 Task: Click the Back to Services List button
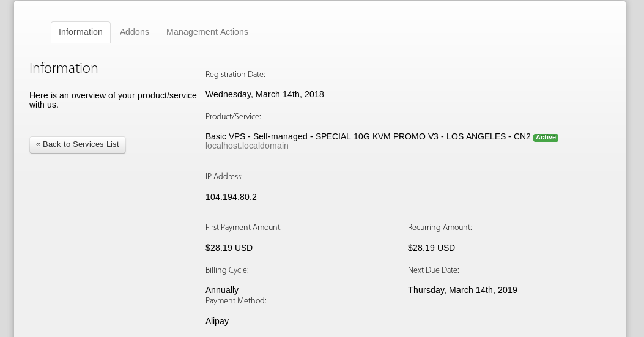click(78, 144)
